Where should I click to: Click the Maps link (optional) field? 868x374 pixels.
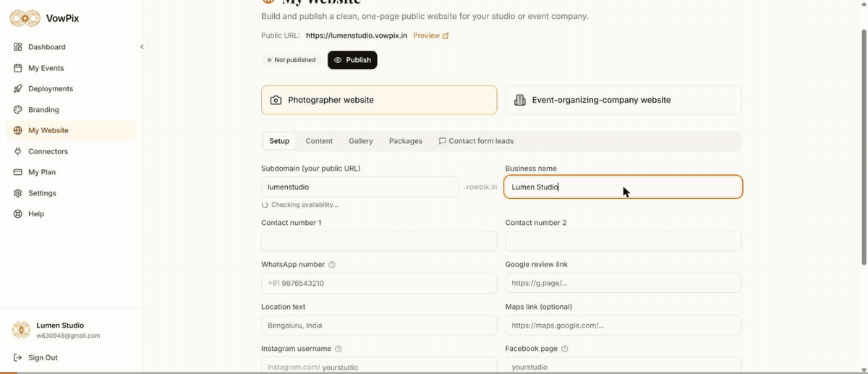[x=623, y=326]
